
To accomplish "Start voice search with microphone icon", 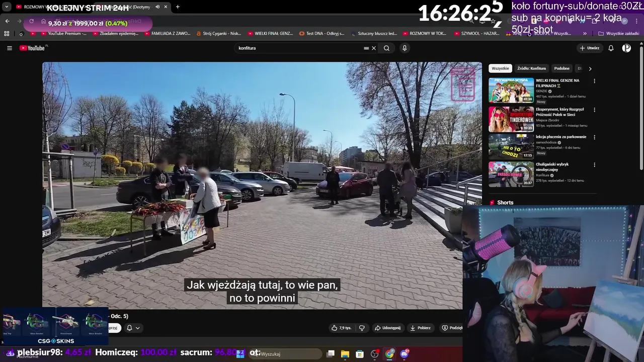I will (405, 48).
